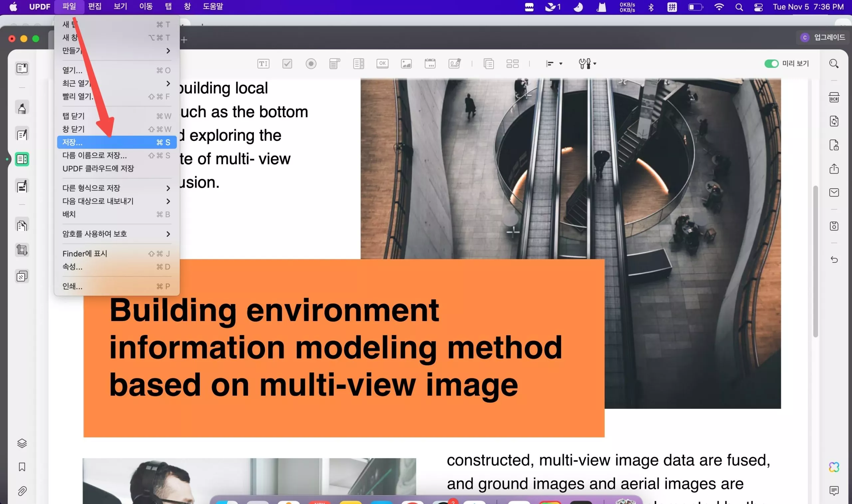
Task: Open the align fields dropdown
Action: [x=554, y=64]
